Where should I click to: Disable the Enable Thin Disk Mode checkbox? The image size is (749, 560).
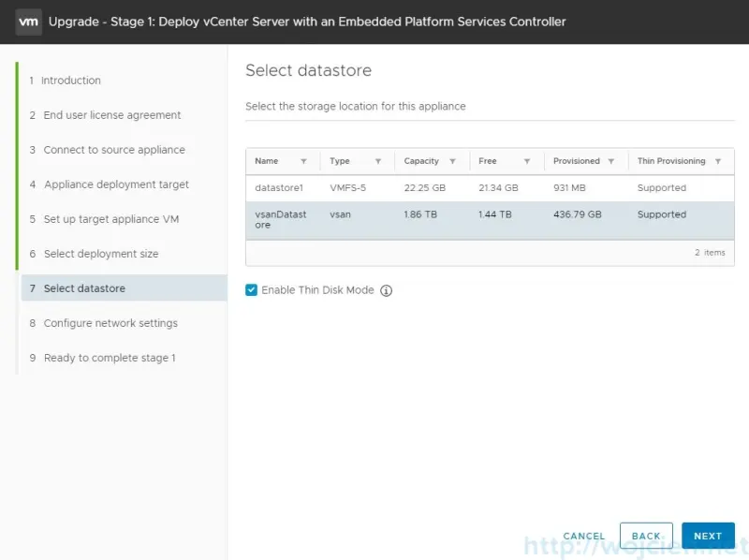pos(251,290)
